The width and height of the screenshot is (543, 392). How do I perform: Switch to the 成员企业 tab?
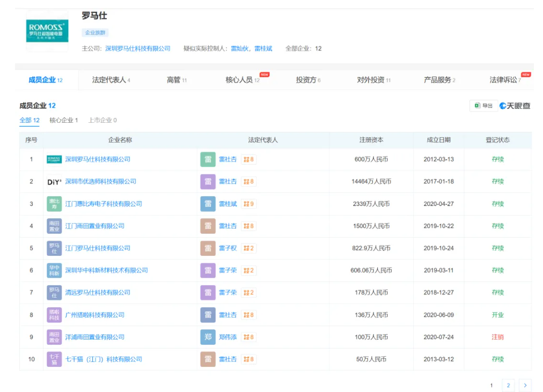pos(46,80)
